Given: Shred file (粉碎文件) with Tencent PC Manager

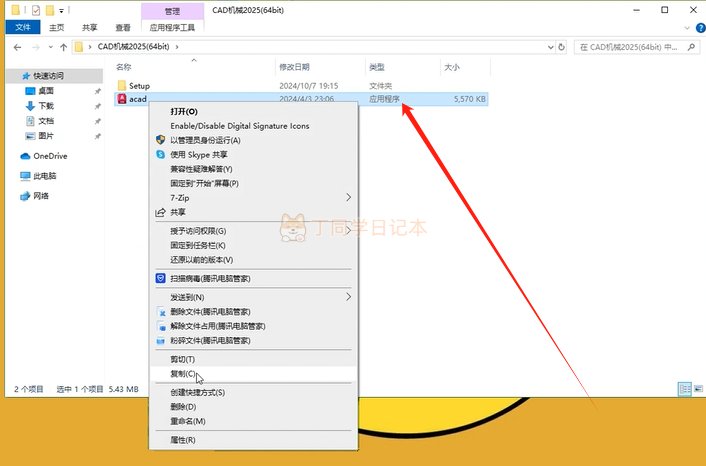Looking at the screenshot, I should click(253, 340).
